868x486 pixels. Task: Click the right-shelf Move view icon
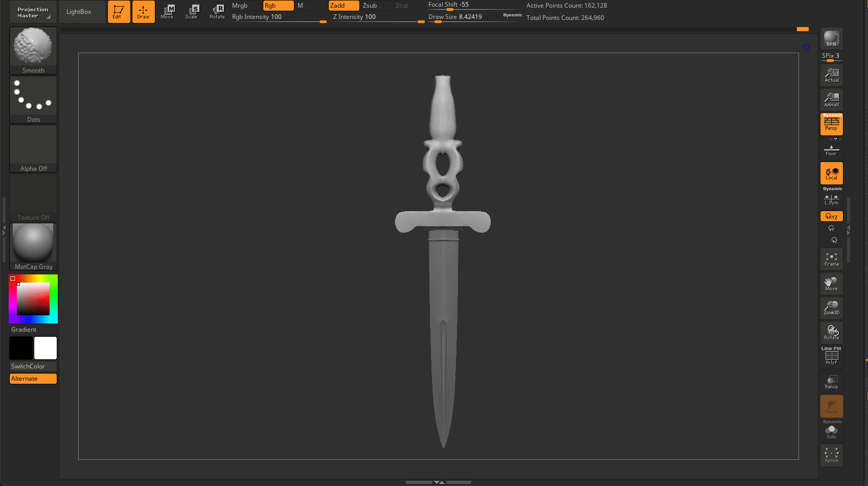(832, 284)
